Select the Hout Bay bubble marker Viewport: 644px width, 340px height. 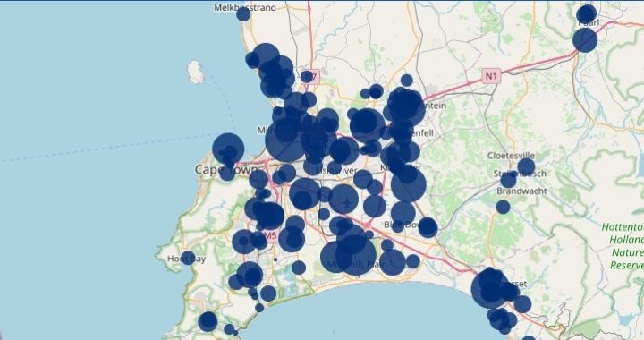coord(188,258)
